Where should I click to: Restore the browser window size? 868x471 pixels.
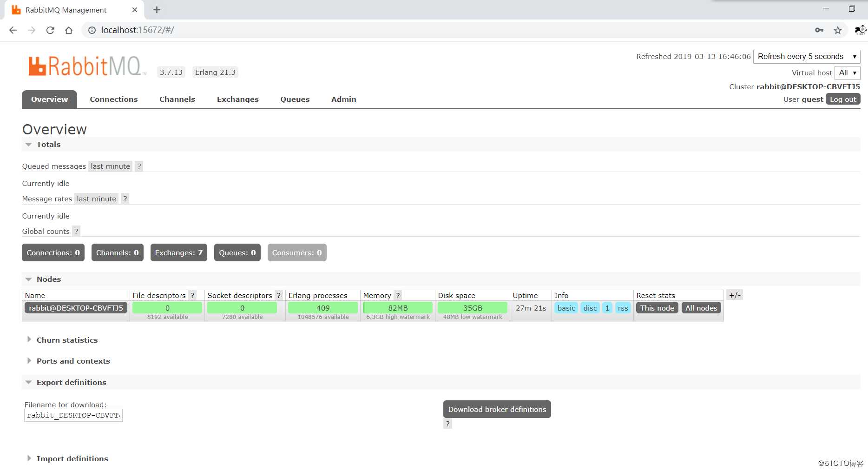point(852,8)
